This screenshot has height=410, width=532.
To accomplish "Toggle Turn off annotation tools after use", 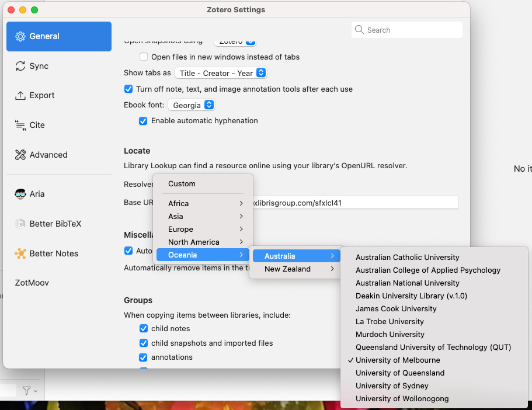I will (128, 89).
